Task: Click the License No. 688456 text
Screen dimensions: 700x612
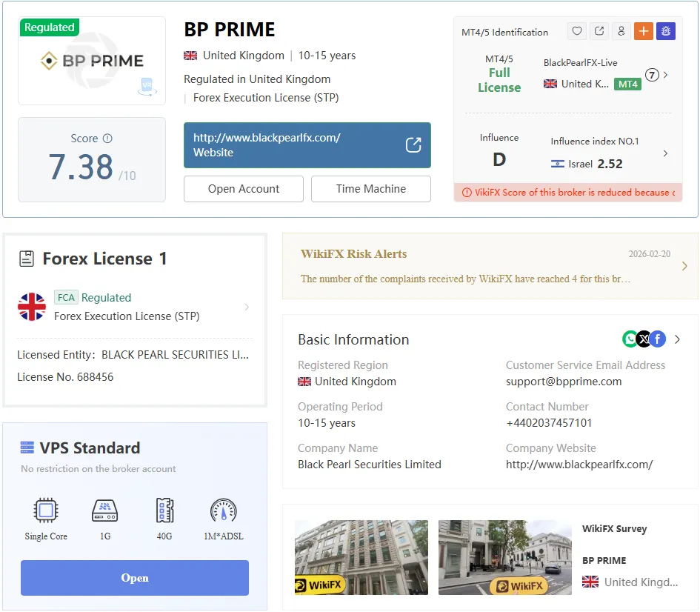Action: [x=65, y=377]
